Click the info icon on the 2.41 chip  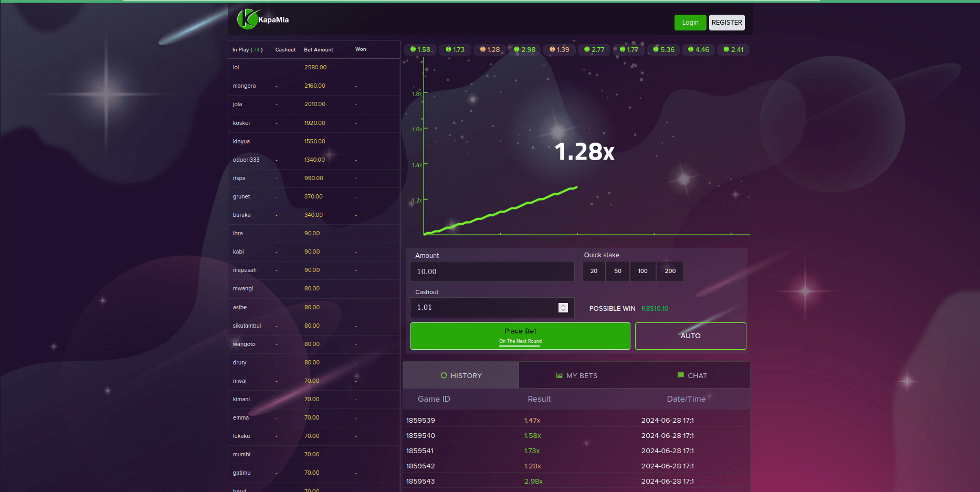click(x=726, y=49)
